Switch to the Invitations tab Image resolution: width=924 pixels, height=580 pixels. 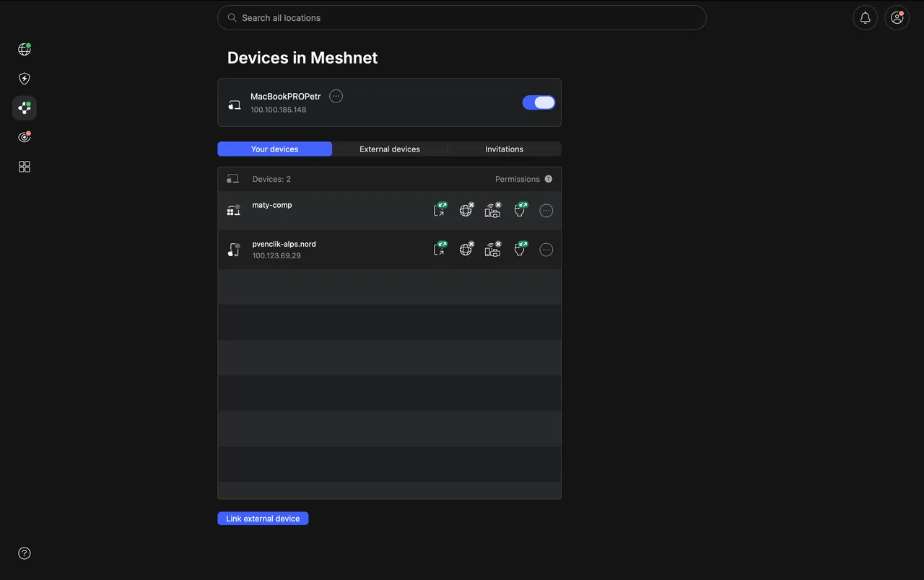(x=505, y=149)
